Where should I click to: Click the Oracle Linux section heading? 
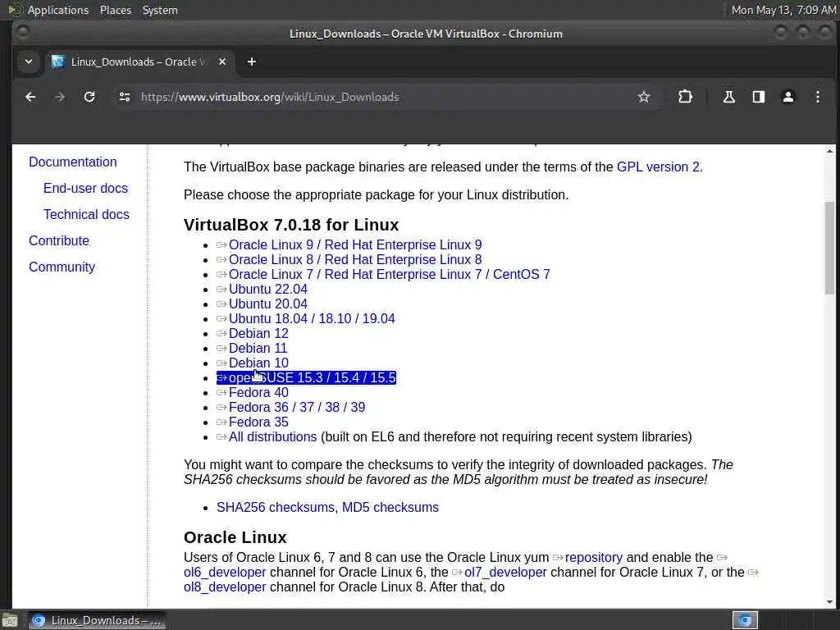235,537
